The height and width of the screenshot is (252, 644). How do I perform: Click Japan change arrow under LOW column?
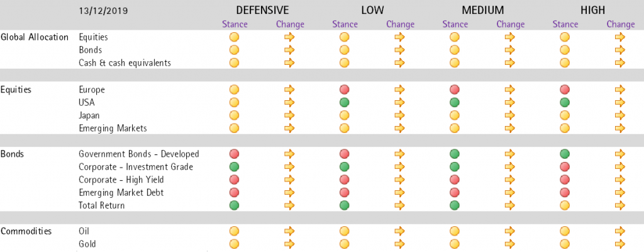tap(399, 115)
